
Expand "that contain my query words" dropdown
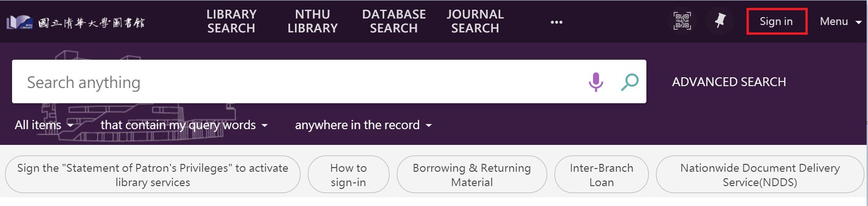point(184,125)
